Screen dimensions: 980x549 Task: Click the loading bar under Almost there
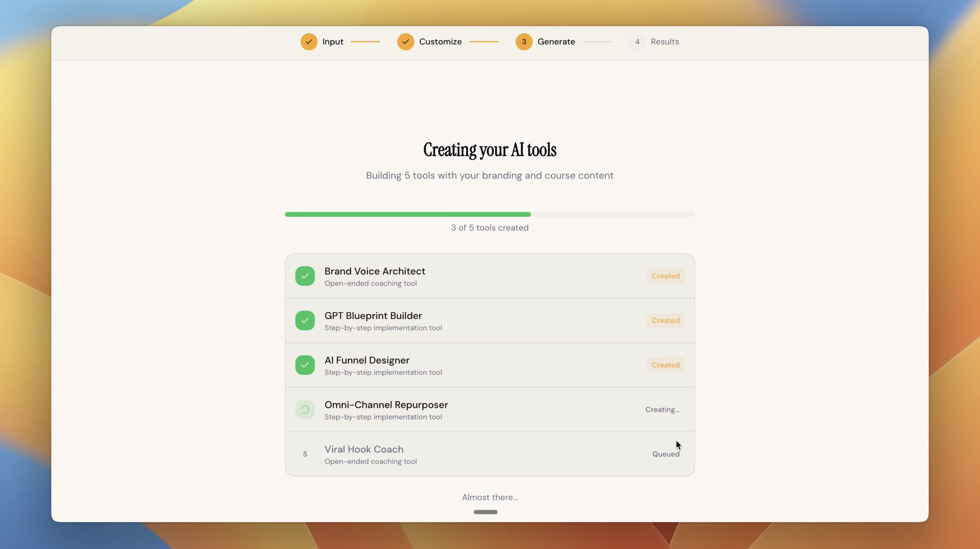(x=486, y=512)
